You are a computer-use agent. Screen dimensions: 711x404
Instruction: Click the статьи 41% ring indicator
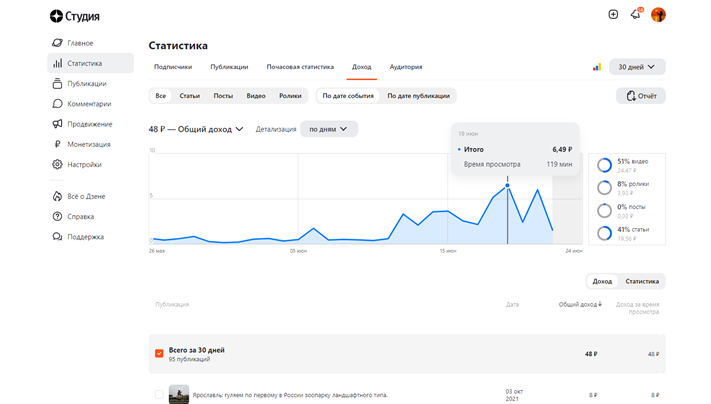click(604, 233)
